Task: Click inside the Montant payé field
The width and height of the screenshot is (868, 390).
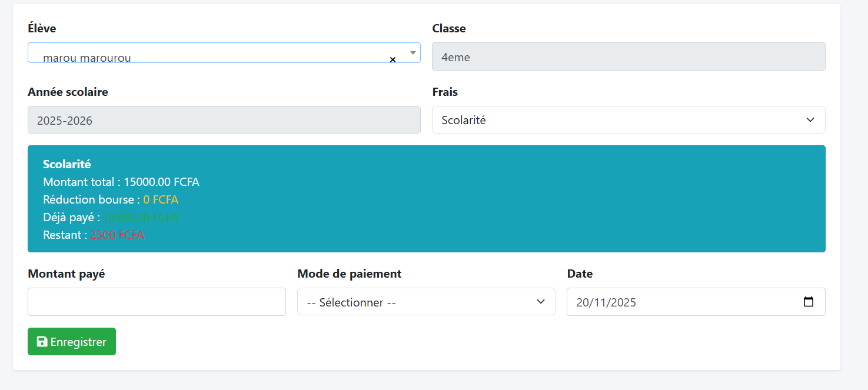Action: [157, 301]
